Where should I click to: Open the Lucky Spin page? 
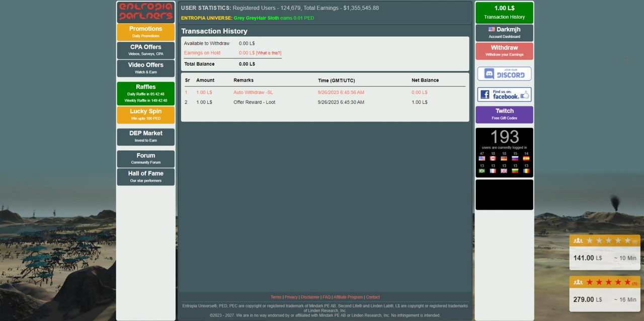[146, 115]
